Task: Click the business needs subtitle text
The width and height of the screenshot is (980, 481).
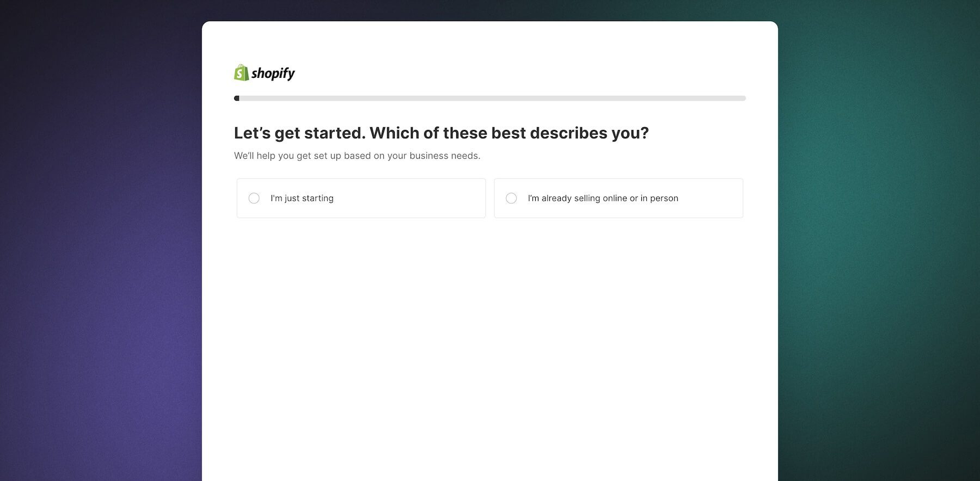Action: click(357, 155)
